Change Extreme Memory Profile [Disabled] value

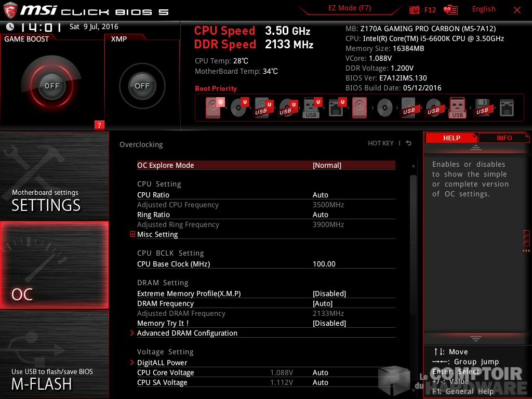point(329,294)
